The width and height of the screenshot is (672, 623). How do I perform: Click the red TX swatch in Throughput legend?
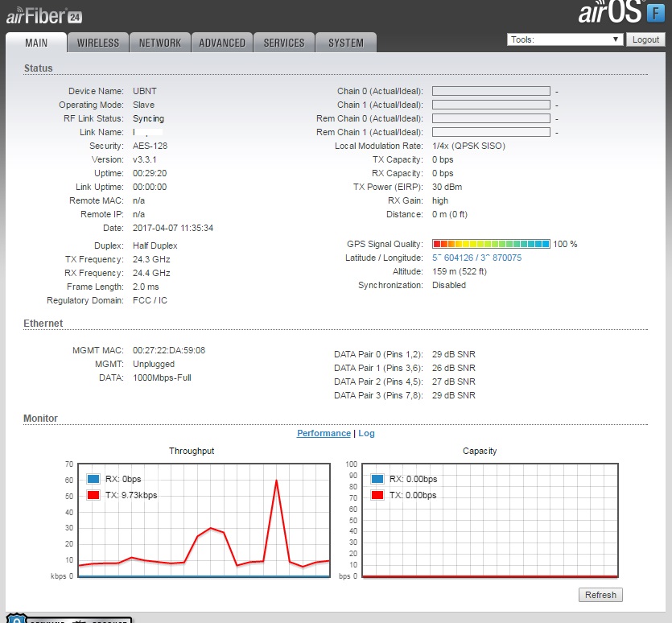[93, 495]
